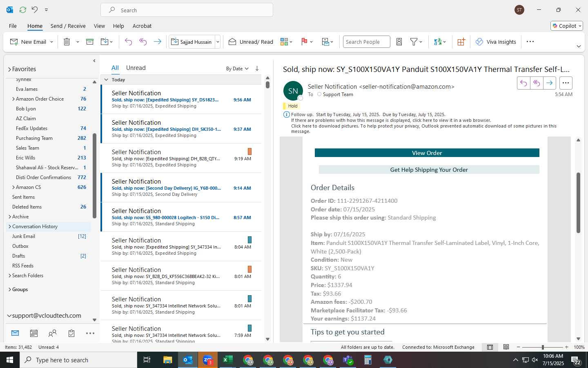The height and width of the screenshot is (368, 588).
Task: Expand the Favorites section
Action: [9, 69]
